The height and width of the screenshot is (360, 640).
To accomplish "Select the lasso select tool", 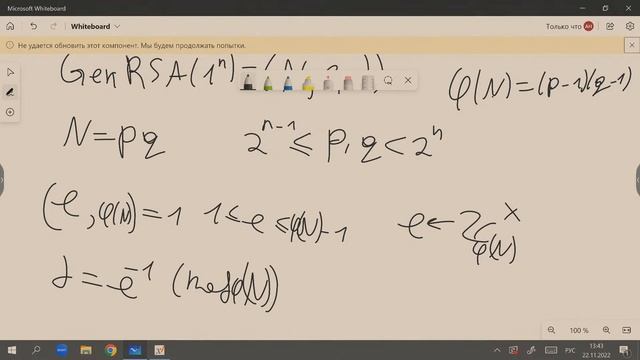I will click(388, 80).
